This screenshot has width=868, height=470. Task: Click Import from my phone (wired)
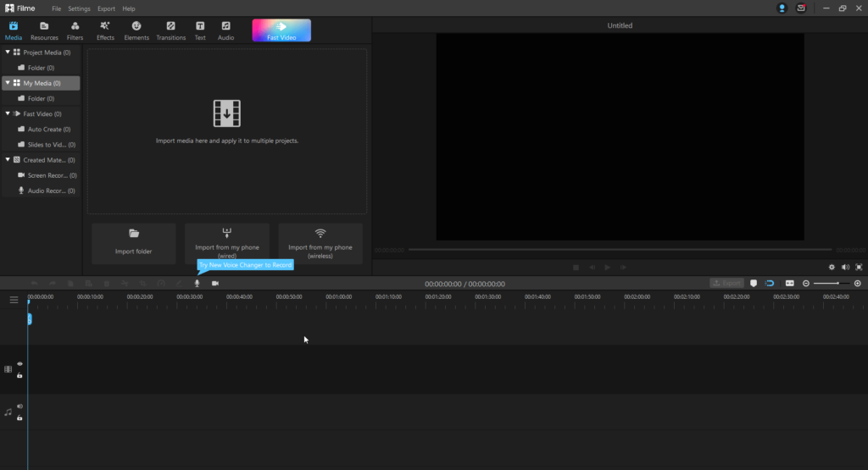click(x=227, y=243)
